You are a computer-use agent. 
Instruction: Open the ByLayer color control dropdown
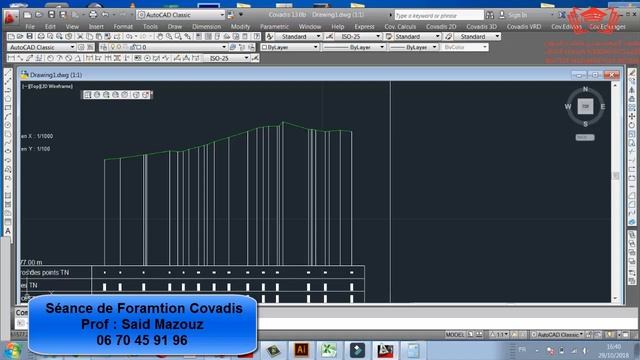pyautogui.click(x=289, y=47)
